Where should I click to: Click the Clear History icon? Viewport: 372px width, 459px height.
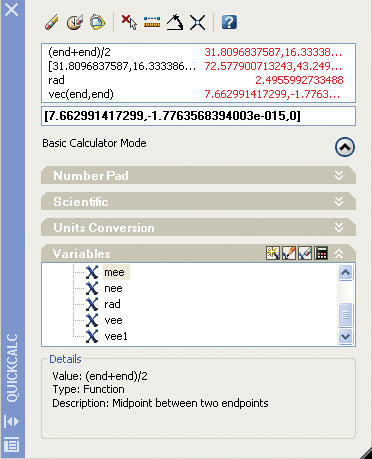[x=75, y=23]
